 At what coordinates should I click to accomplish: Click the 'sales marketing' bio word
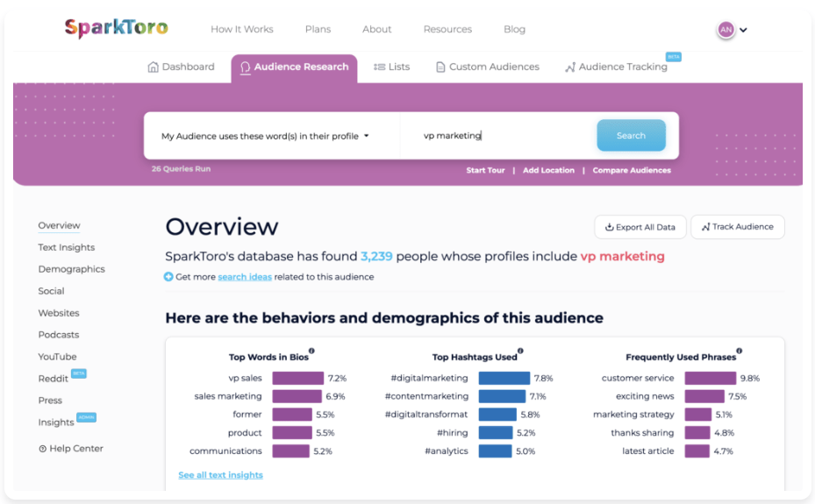(228, 396)
